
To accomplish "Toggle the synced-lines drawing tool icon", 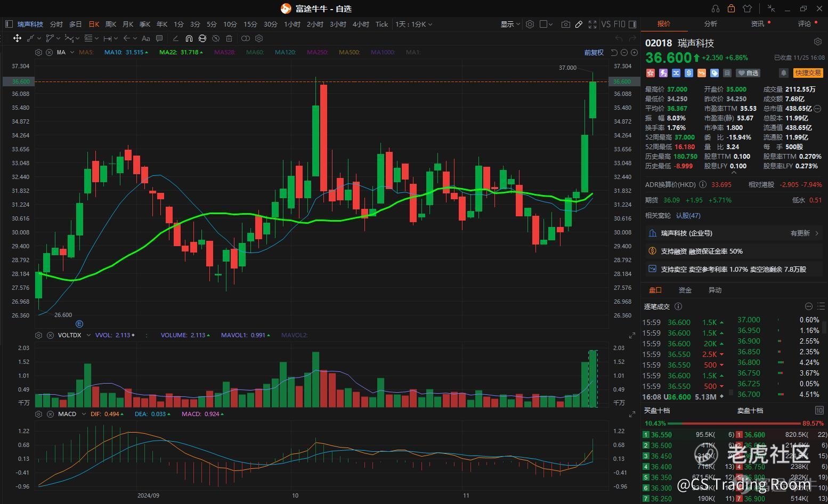I will click(x=202, y=38).
